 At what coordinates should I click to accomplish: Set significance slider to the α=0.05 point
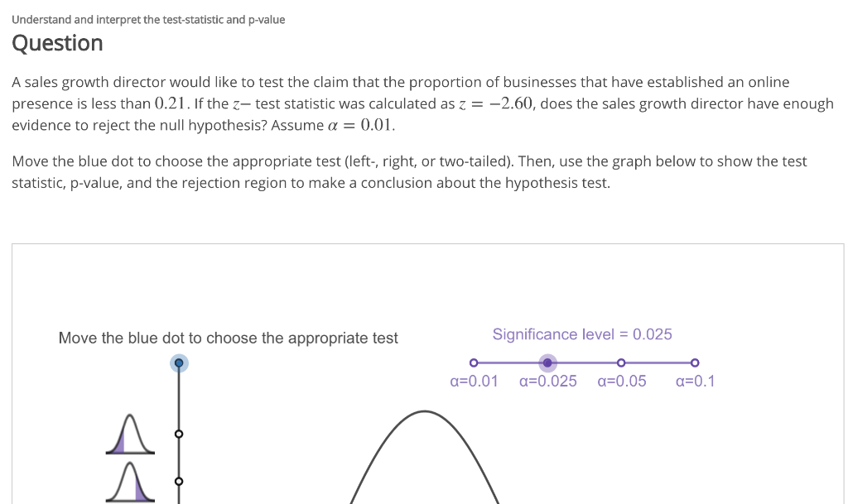click(x=621, y=362)
